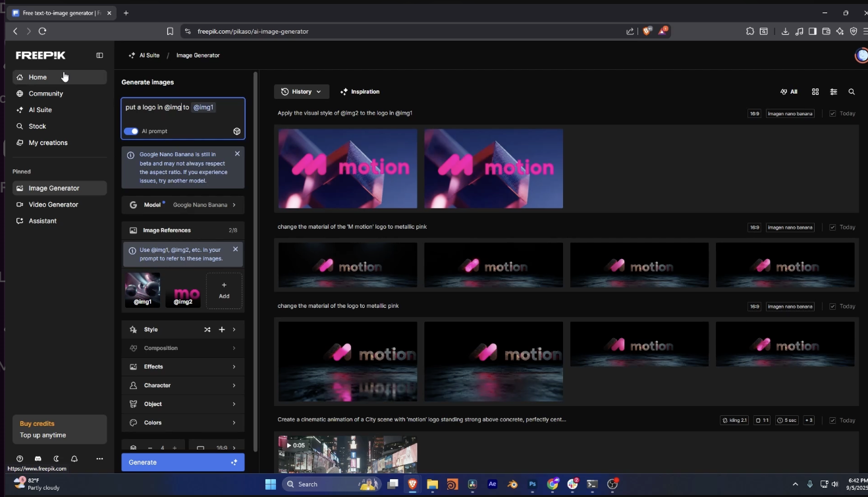This screenshot has width=868, height=497.
Task: Expand the History dropdown
Action: coord(301,92)
